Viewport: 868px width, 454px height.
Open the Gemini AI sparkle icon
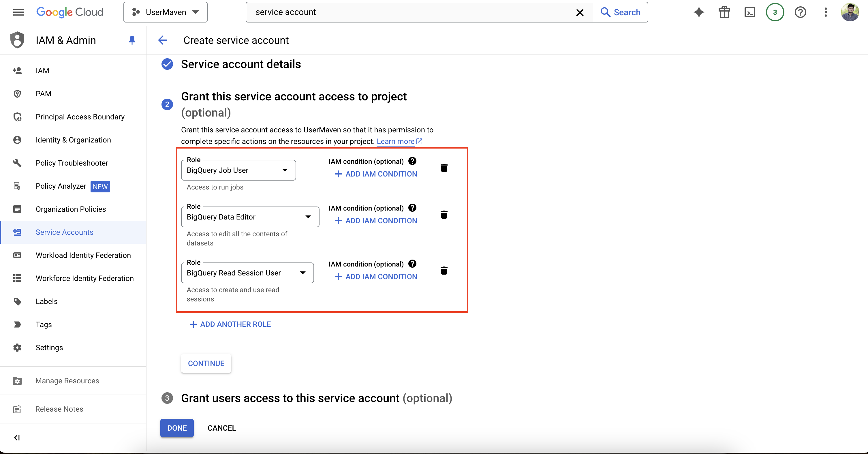tap(699, 12)
